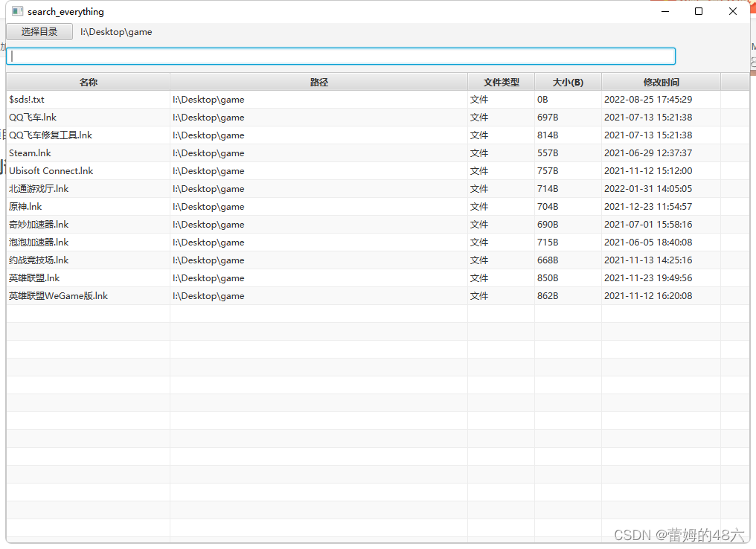The width and height of the screenshot is (756, 549).
Task: Select the 奇妙加速器.lnk entry
Action: click(x=39, y=224)
